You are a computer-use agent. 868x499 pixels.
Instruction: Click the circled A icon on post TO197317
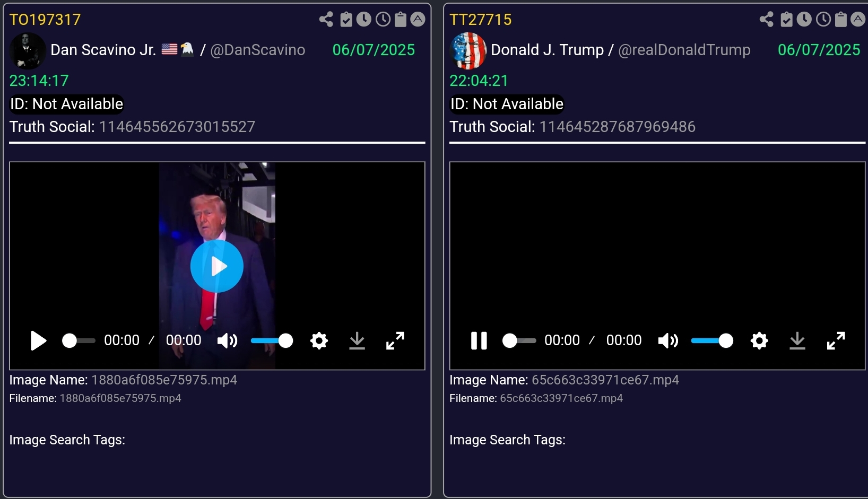pyautogui.click(x=418, y=20)
